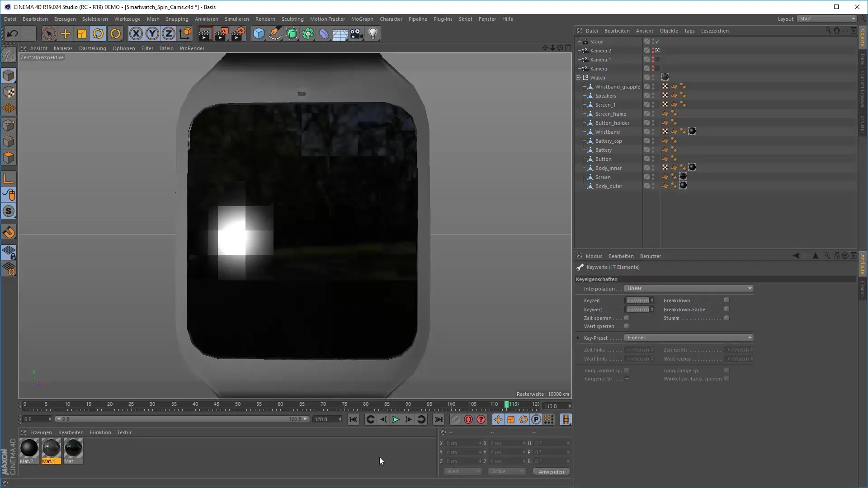Select the Body_outer object
868x488 pixels.
coord(609,186)
